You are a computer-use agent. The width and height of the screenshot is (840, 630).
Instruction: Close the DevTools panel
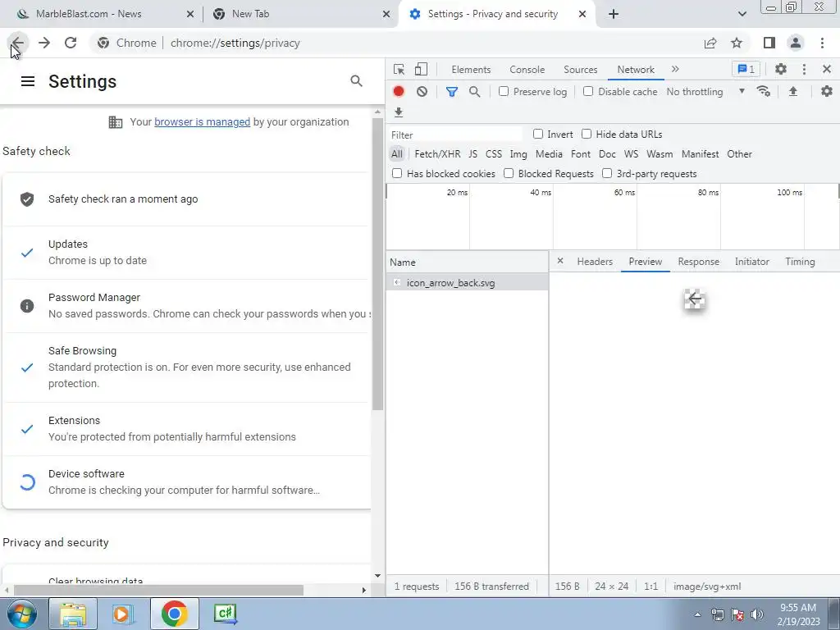click(x=827, y=69)
